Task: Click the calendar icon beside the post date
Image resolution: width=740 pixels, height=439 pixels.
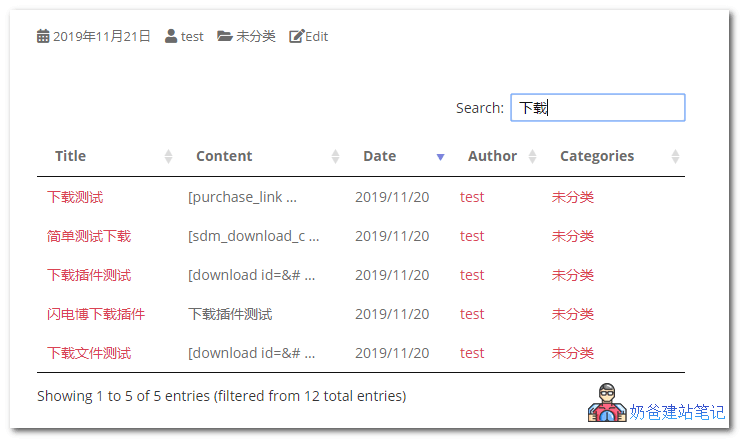Action: [43, 36]
